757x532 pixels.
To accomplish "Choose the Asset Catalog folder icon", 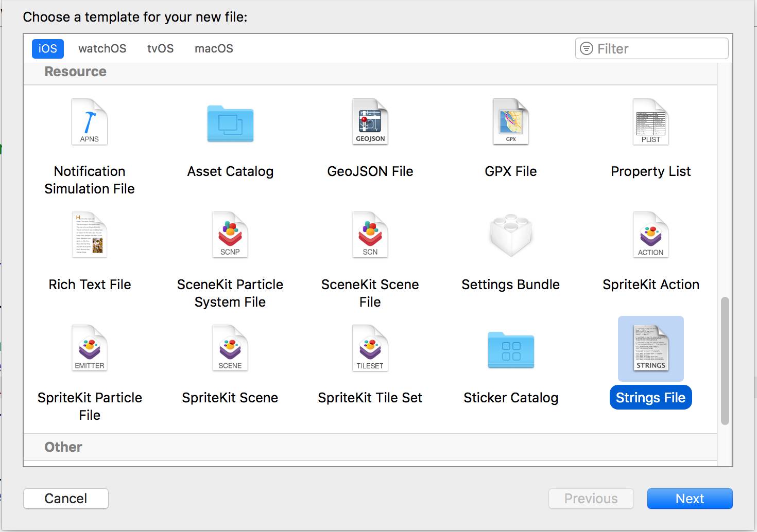I will 230,123.
